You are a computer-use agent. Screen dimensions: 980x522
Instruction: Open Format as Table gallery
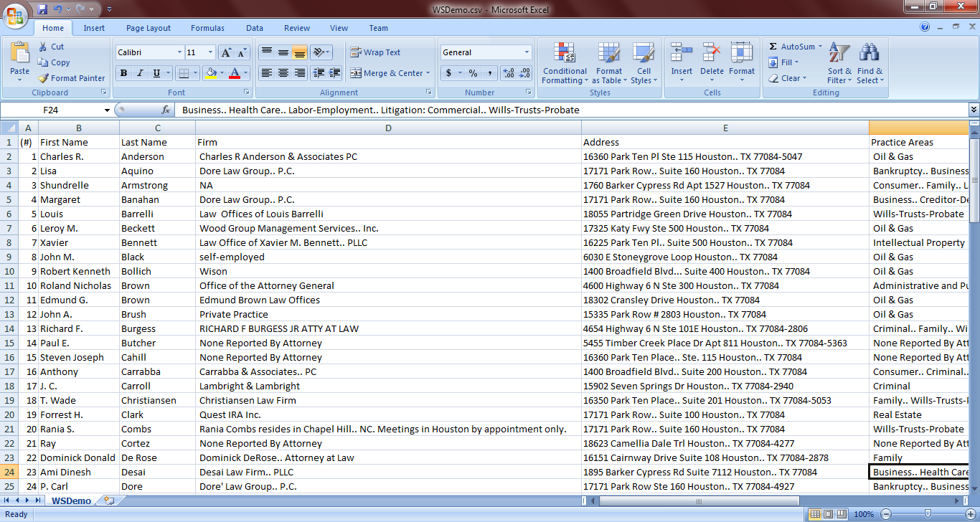608,63
